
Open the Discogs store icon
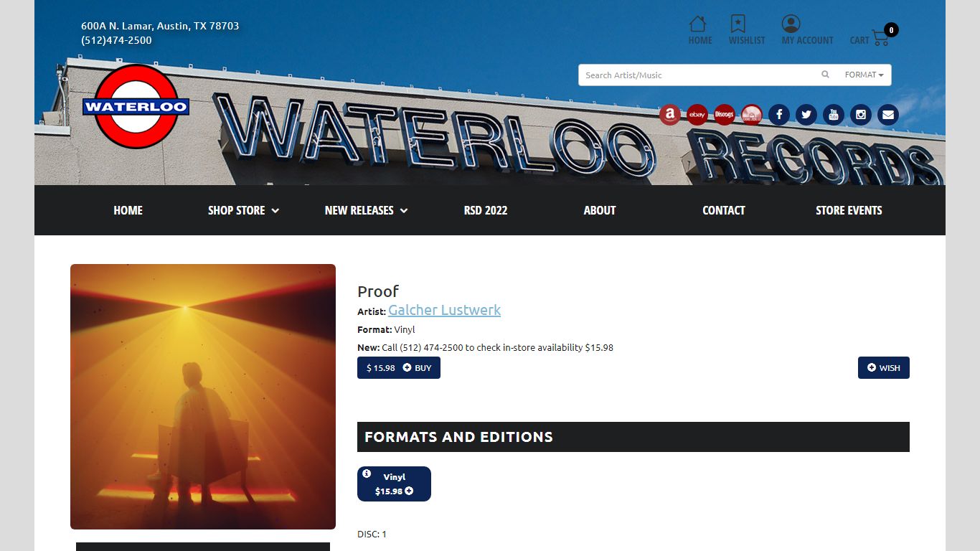724,115
